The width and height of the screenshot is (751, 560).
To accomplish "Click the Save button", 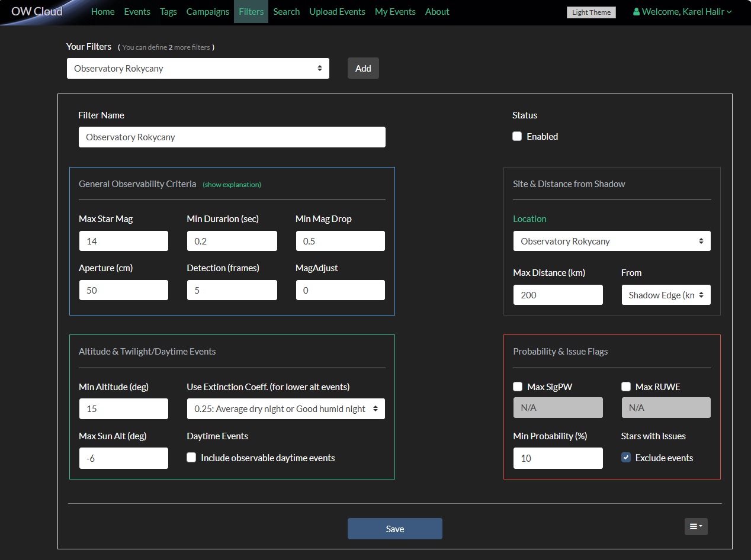I will click(x=394, y=529).
